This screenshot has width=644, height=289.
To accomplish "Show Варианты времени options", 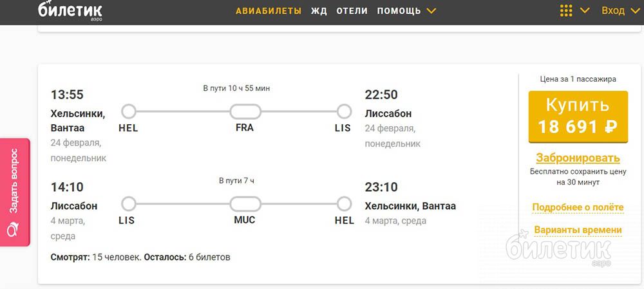I will [x=578, y=230].
